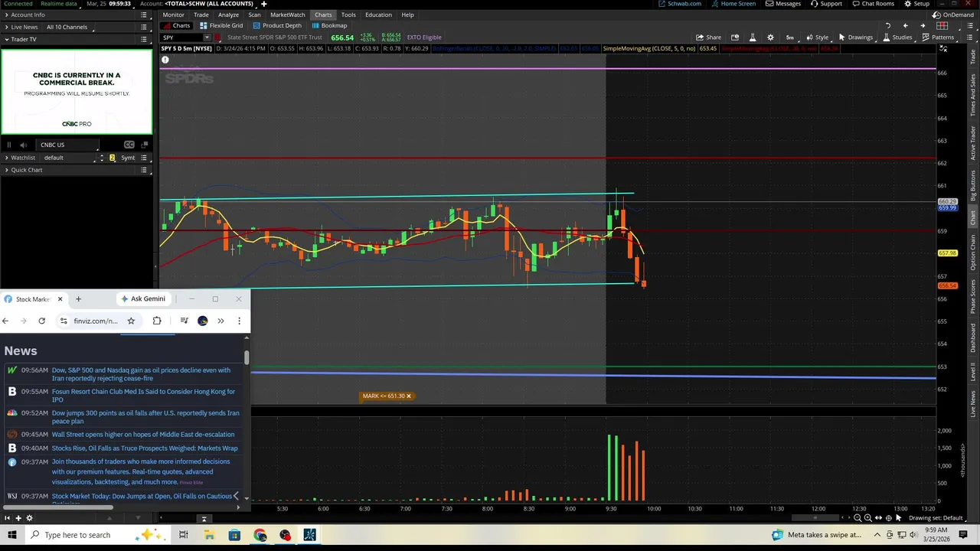980x551 pixels.
Task: Open the All 10 Channels news filter
Action: tap(67, 27)
